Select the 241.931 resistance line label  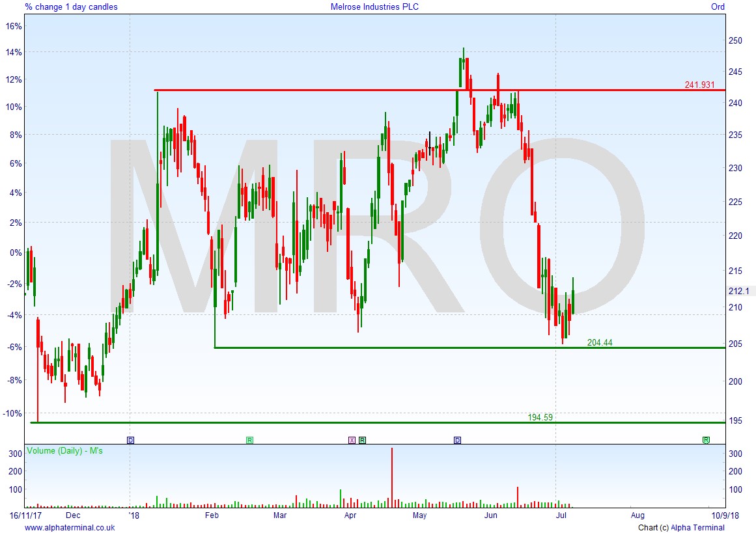(x=699, y=85)
